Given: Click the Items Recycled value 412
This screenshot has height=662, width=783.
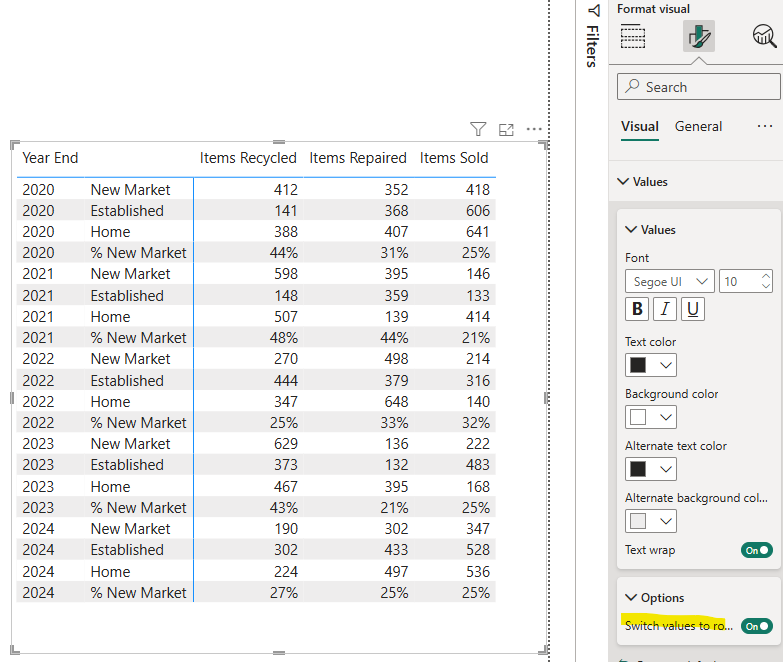Looking at the screenshot, I should (x=286, y=190).
